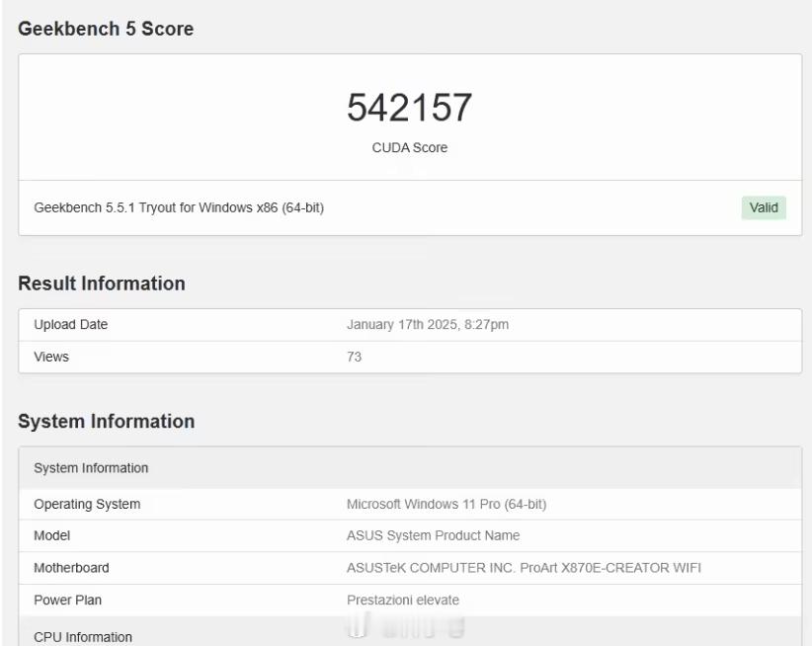Click the green Valid badge
Image resolution: width=812 pixels, height=646 pixels.
pyautogui.click(x=764, y=207)
